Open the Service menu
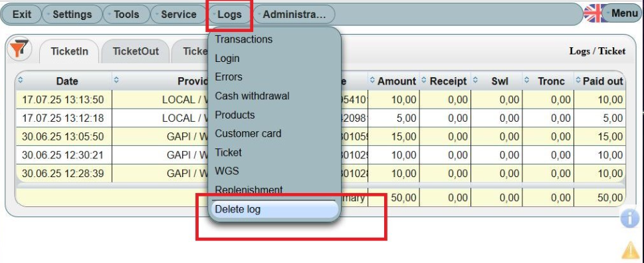 point(178,15)
